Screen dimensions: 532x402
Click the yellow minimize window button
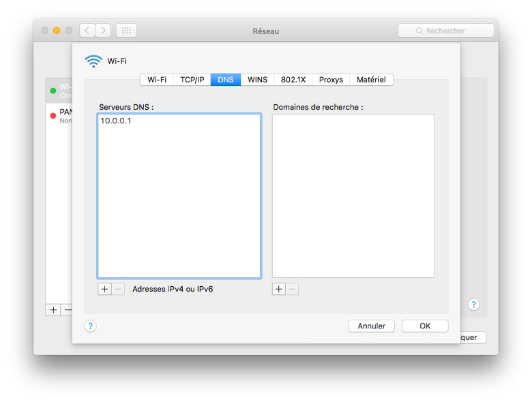pyautogui.click(x=57, y=31)
